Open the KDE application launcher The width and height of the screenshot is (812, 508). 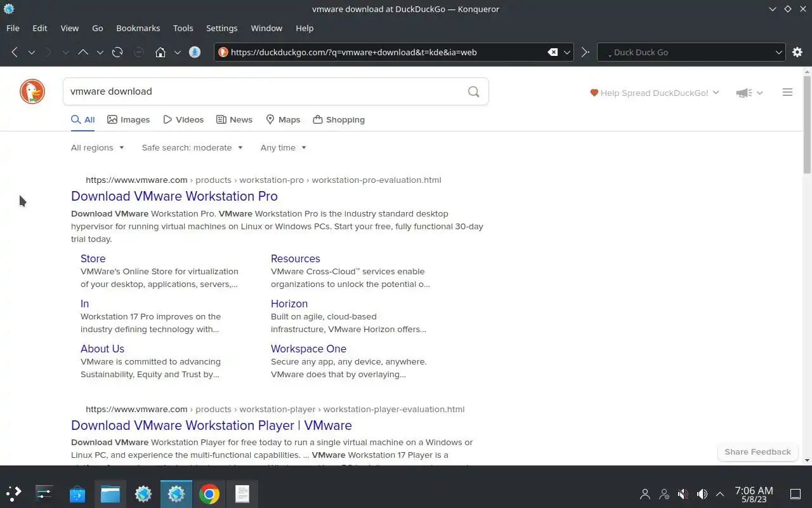tap(14, 493)
